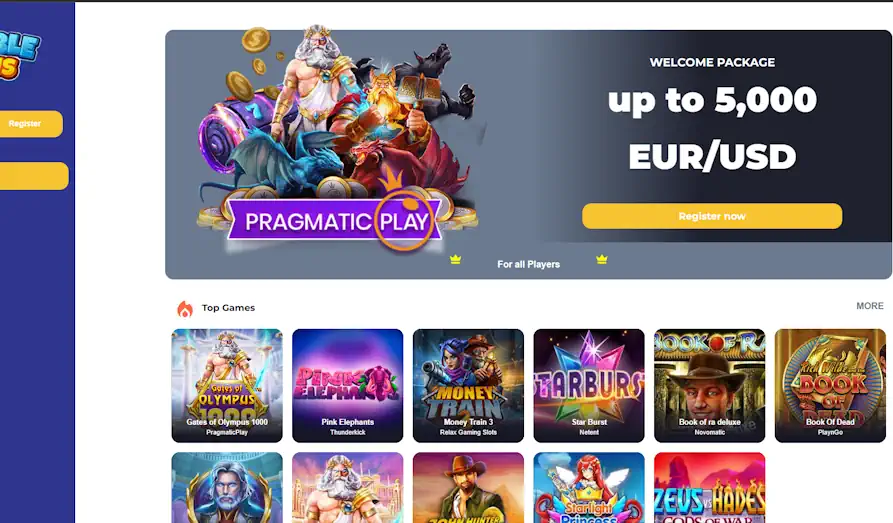The height and width of the screenshot is (523, 893).
Task: Click the left crown icon in banner
Action: click(x=455, y=260)
